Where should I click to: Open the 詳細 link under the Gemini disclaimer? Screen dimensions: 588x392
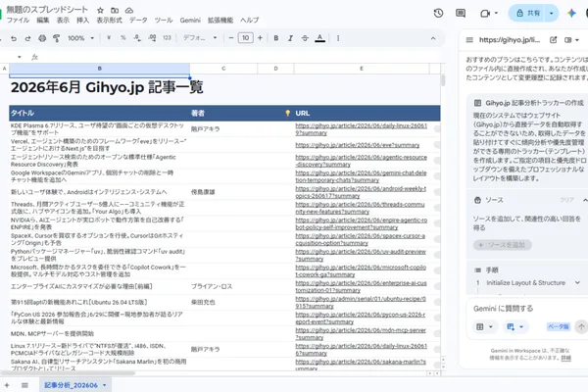pyautogui.click(x=565, y=358)
